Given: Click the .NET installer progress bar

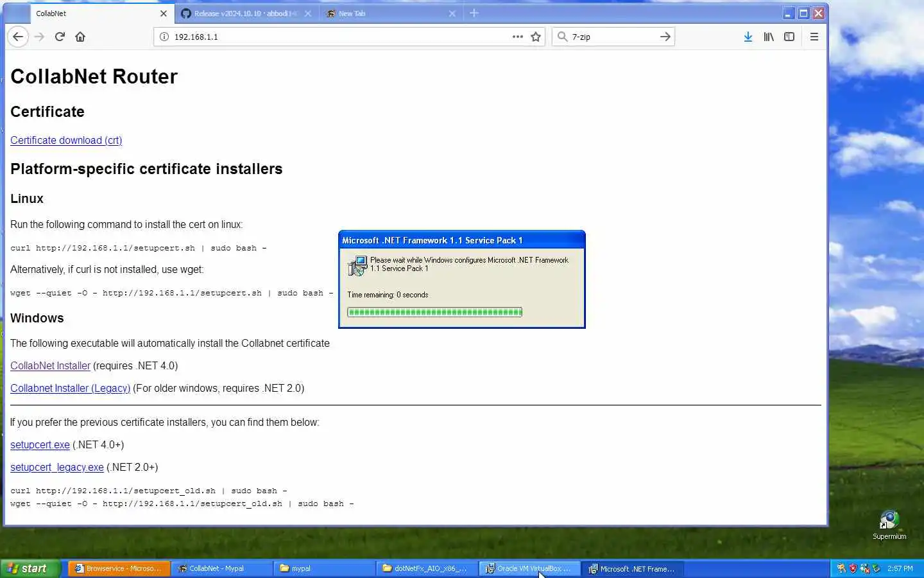Looking at the screenshot, I should point(434,312).
